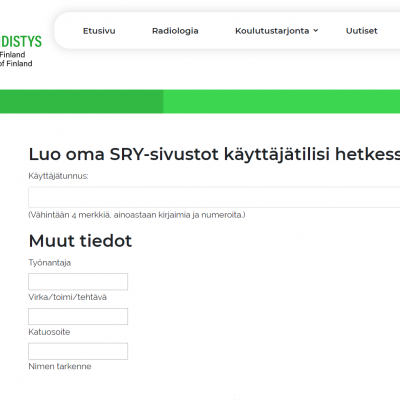This screenshot has width=400, height=400.
Task: Click into the Käyttäjätunnus username field
Action: [x=214, y=197]
